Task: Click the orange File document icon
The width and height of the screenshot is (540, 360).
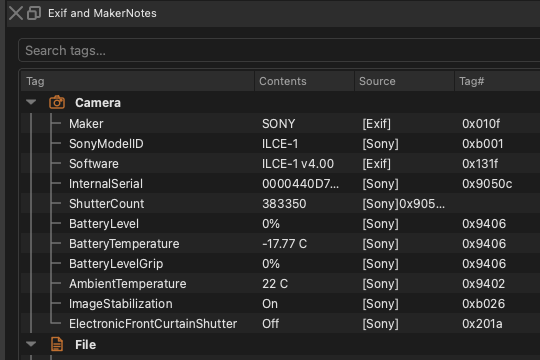Action: click(57, 344)
